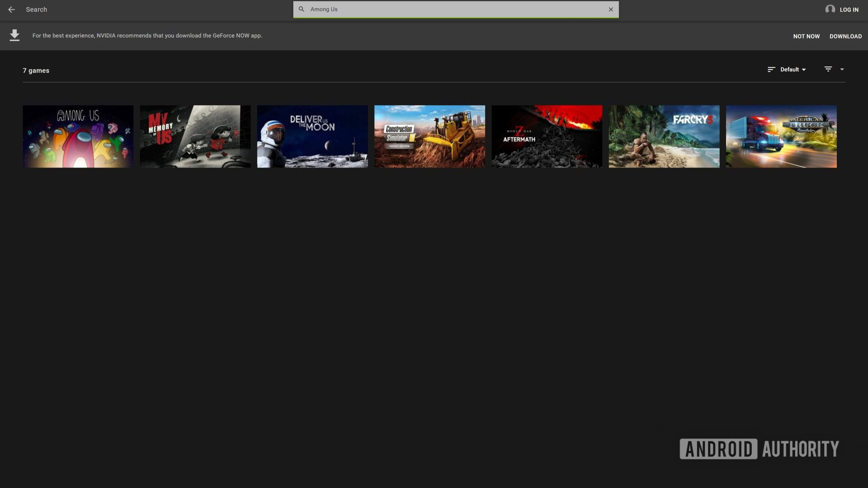This screenshot has height=488, width=868.
Task: Click DOWNLOAD for GeForce NOW app
Action: (x=845, y=36)
